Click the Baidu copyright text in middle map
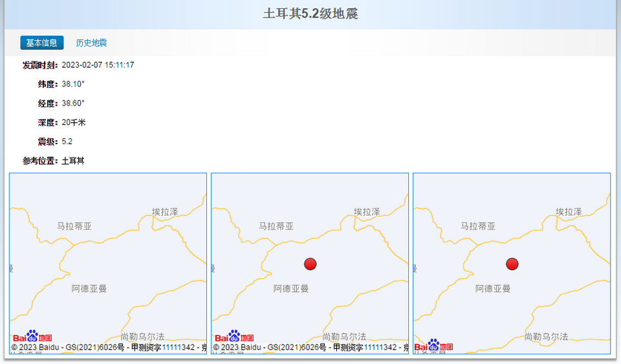 (311, 347)
